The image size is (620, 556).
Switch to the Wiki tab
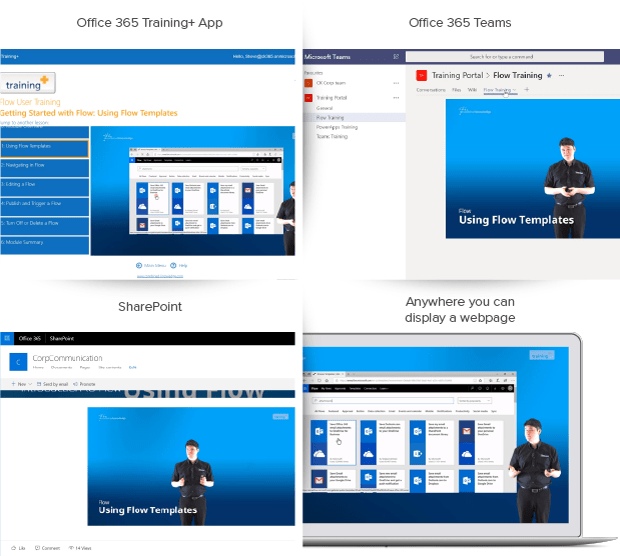pyautogui.click(x=472, y=90)
